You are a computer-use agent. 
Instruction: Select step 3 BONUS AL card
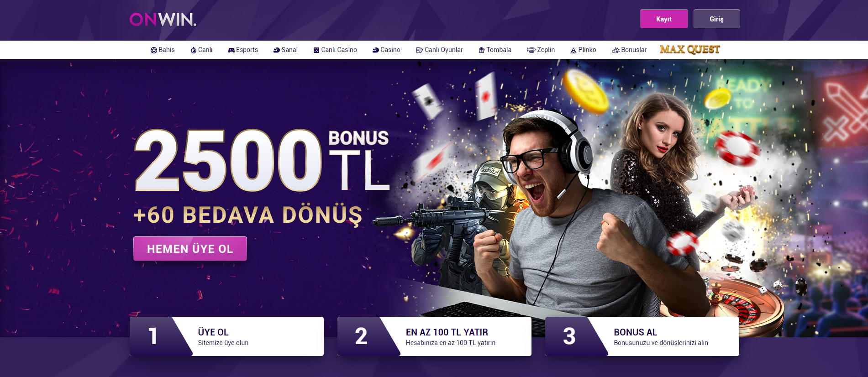(x=642, y=336)
